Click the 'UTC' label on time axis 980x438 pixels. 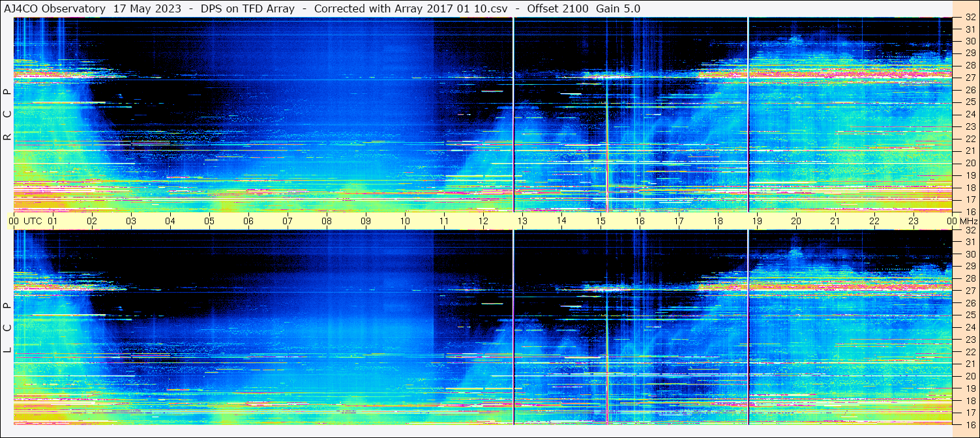[33, 221]
